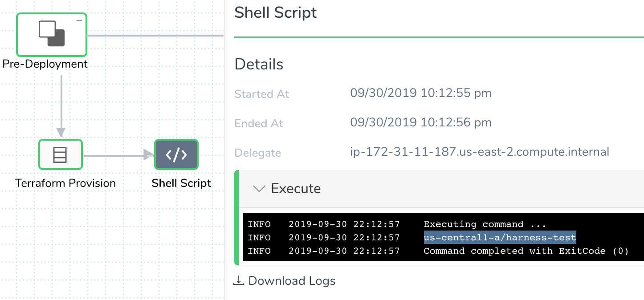Click the Started At timestamp value
The height and width of the screenshot is (300, 644).
point(421,93)
